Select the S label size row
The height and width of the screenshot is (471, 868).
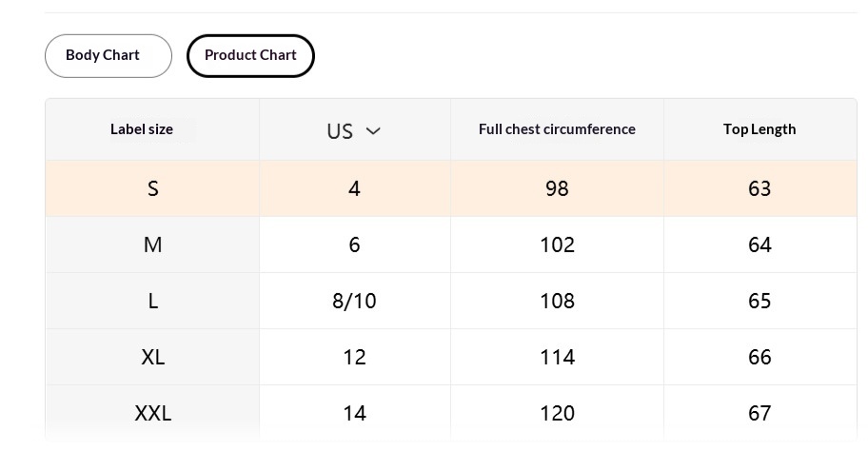click(152, 188)
